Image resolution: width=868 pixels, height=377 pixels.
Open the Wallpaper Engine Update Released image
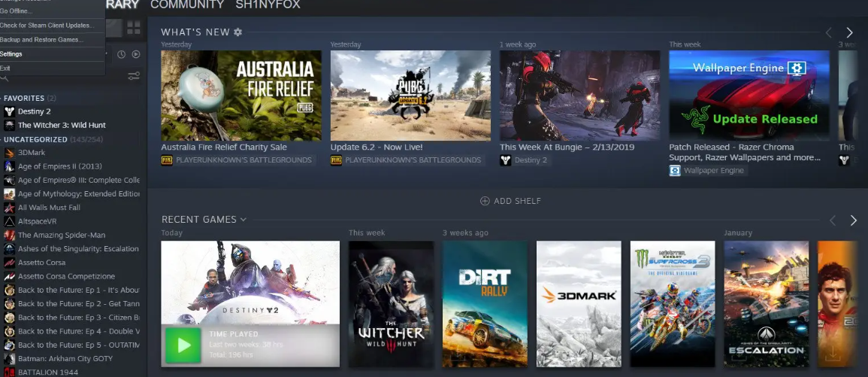pyautogui.click(x=749, y=96)
